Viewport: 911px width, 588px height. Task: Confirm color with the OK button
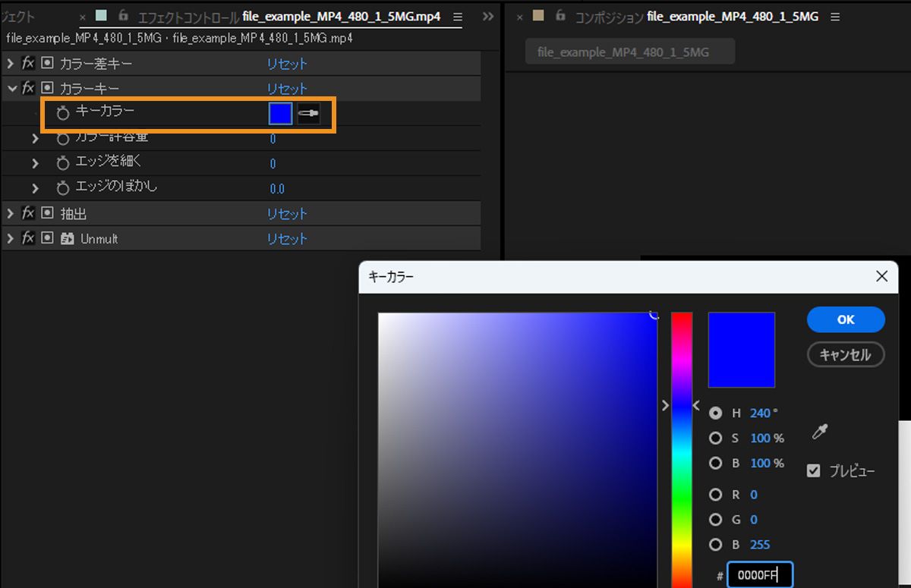pyautogui.click(x=846, y=319)
